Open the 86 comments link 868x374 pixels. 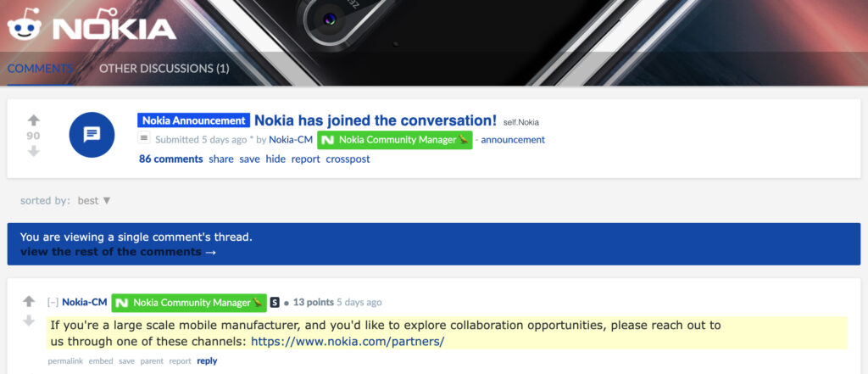click(171, 159)
